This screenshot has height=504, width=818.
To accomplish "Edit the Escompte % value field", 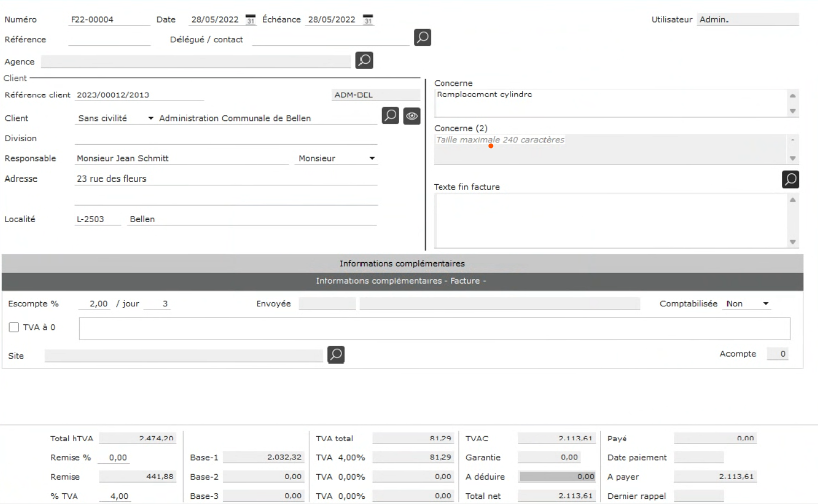I will pyautogui.click(x=98, y=304).
